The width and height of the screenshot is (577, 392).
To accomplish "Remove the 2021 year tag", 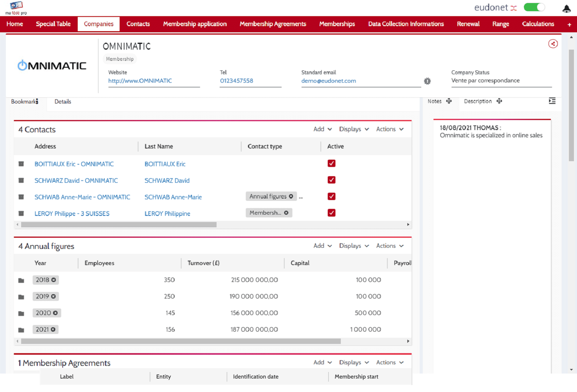I will pyautogui.click(x=53, y=330).
